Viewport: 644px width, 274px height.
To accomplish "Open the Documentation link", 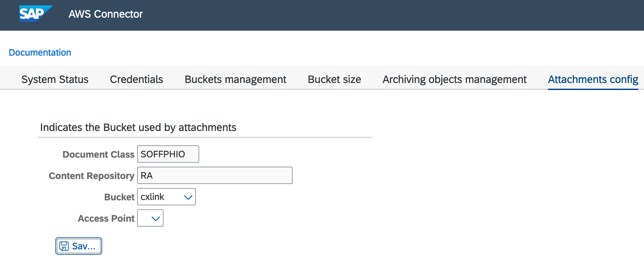I will 40,52.
